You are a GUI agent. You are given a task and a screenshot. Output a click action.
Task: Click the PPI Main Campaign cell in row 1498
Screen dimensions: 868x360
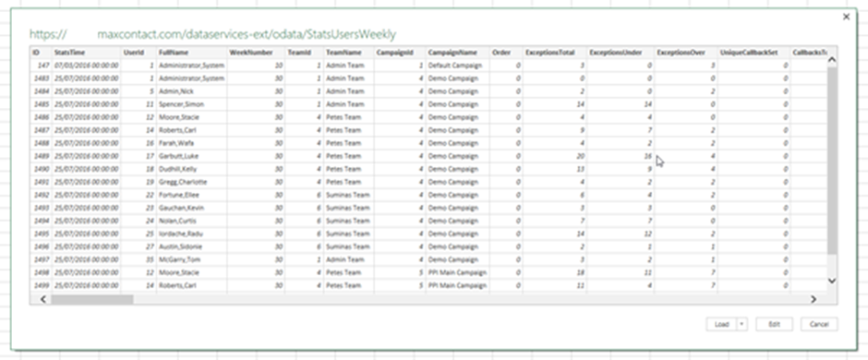[457, 272]
